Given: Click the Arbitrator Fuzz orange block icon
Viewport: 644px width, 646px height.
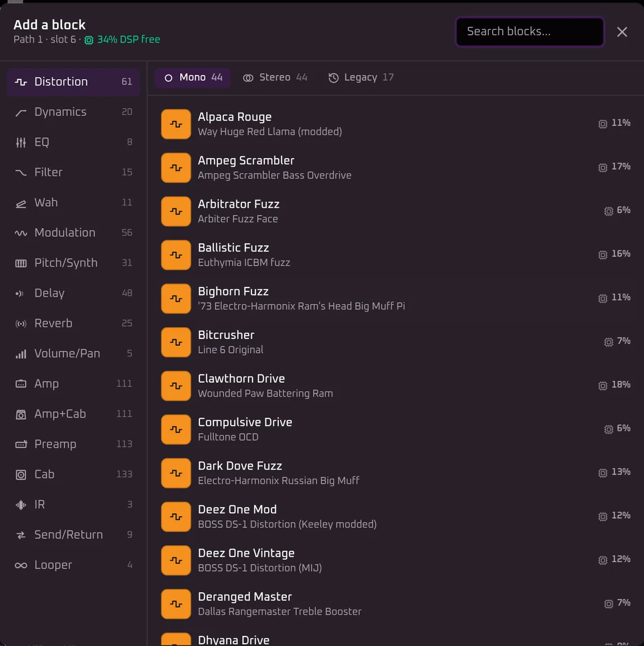Looking at the screenshot, I should 176,211.
